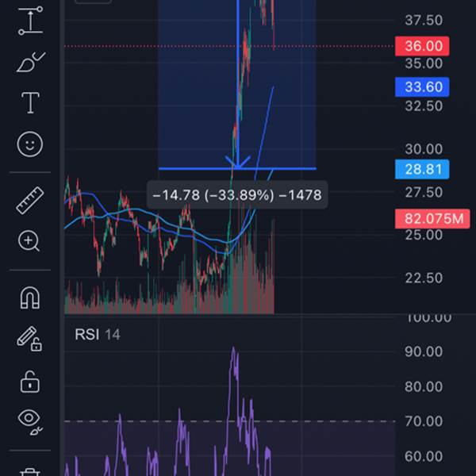Click the 27.50 price axis value
The width and height of the screenshot is (476, 476).
424,193
